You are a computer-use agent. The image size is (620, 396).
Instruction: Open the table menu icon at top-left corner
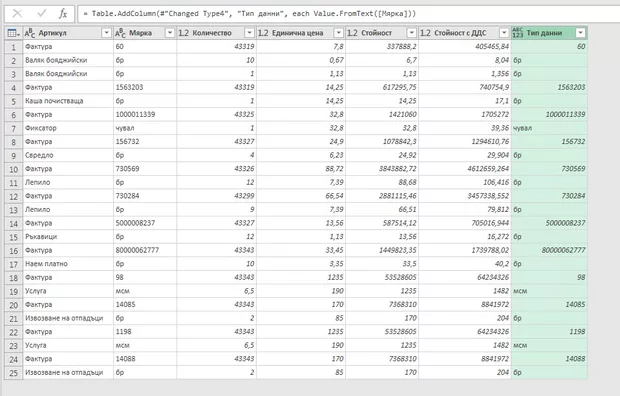point(13,33)
